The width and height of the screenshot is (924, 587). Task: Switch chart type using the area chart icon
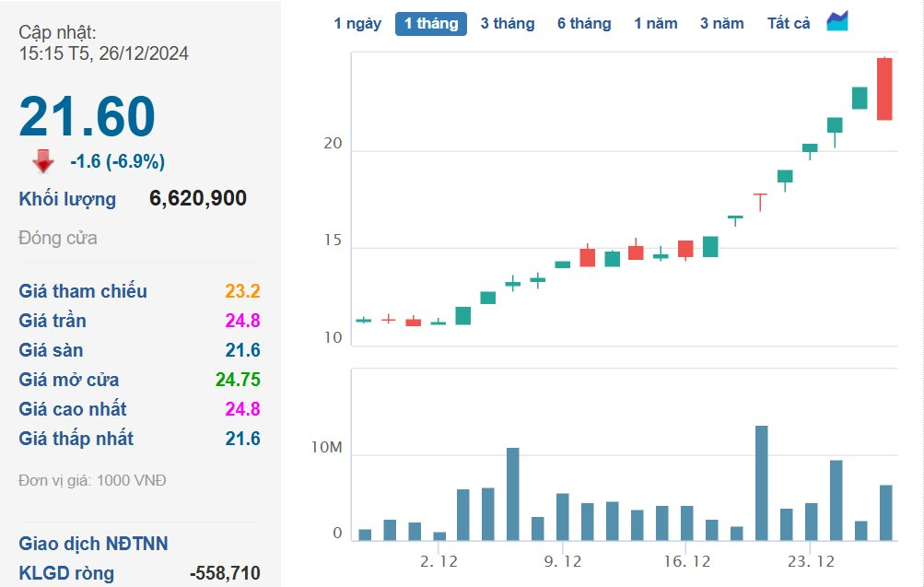coord(836,22)
